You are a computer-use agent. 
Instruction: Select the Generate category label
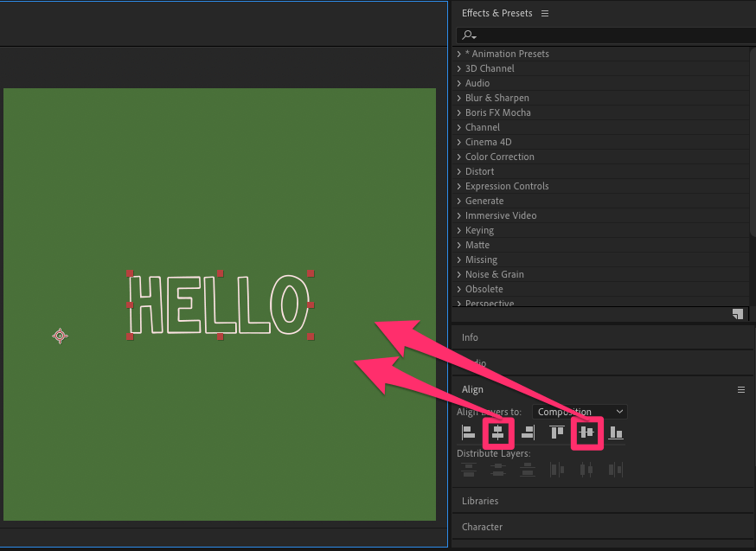tap(484, 201)
